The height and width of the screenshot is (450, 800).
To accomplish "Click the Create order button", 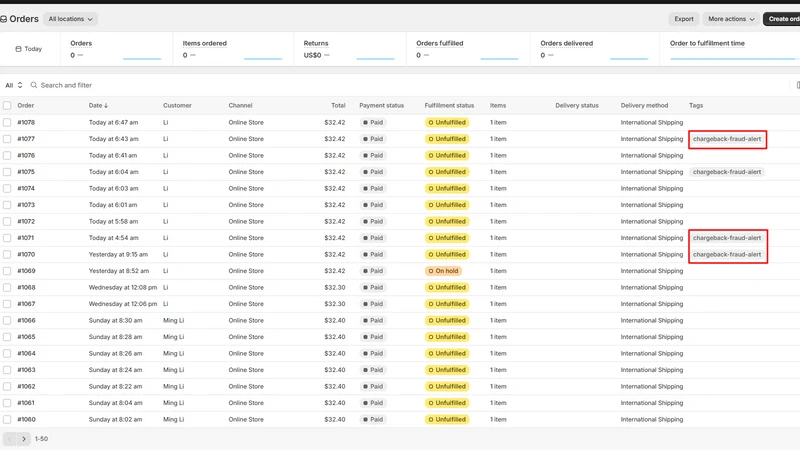I will [x=782, y=19].
